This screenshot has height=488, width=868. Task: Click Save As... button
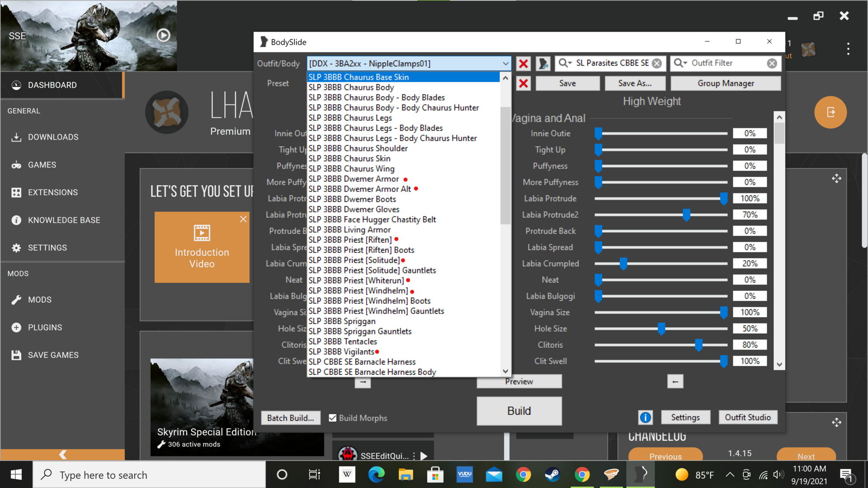point(635,84)
